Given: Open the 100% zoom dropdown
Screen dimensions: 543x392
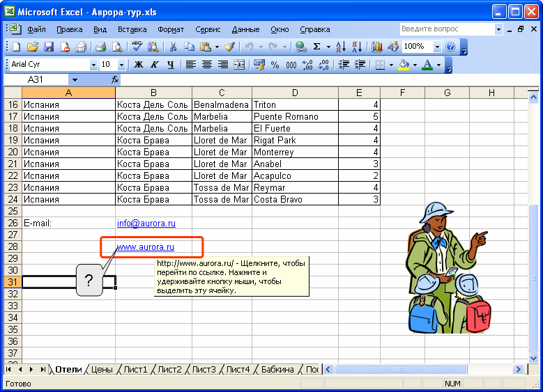Looking at the screenshot, I should (x=437, y=47).
